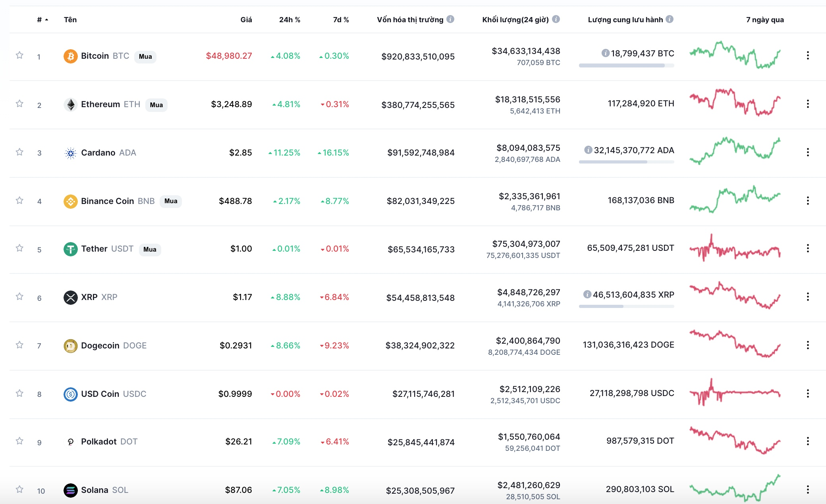Open Bitcoin's 7-day sparkline chart

point(735,55)
